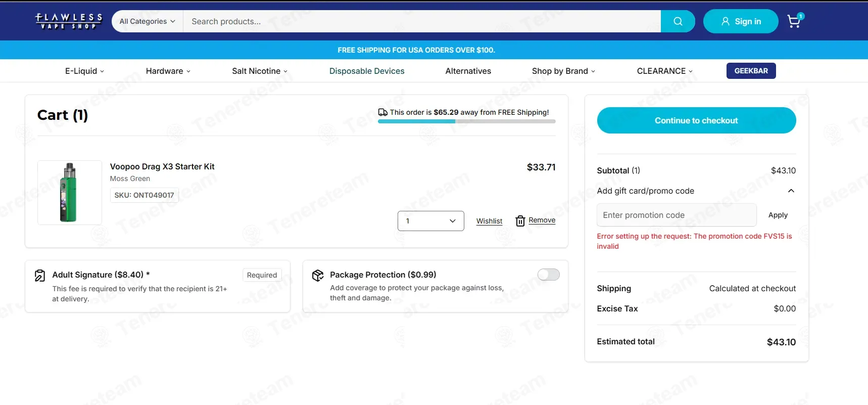
Task: Click the trash icon for Voopoo item
Action: (520, 221)
